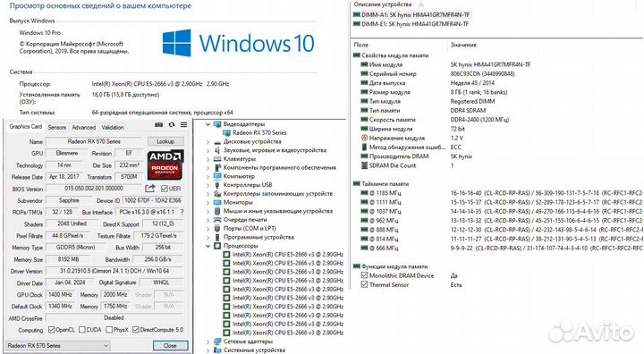
Task: Click the GPU-Z refresh icon
Action: click(172, 125)
